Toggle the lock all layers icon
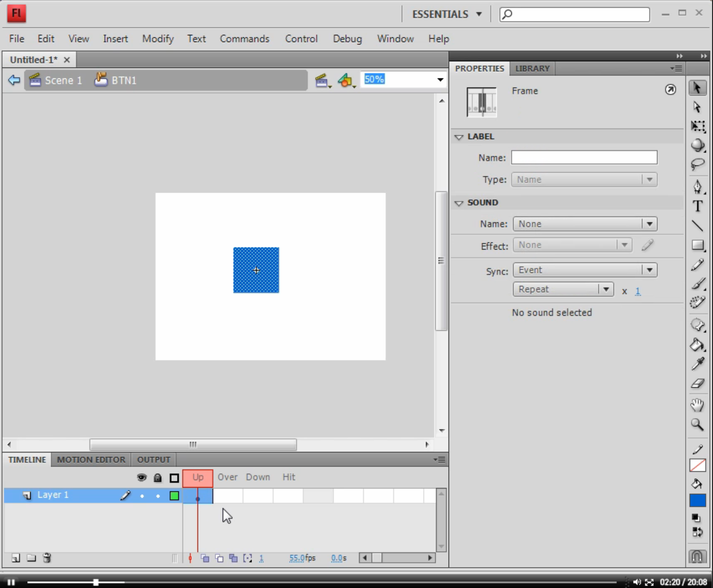The width and height of the screenshot is (713, 588). [157, 478]
